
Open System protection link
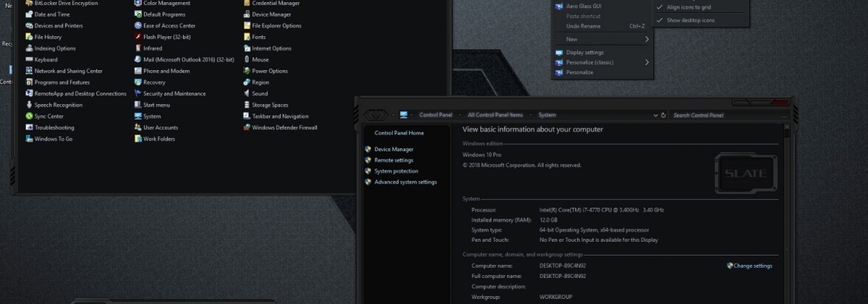pos(396,171)
